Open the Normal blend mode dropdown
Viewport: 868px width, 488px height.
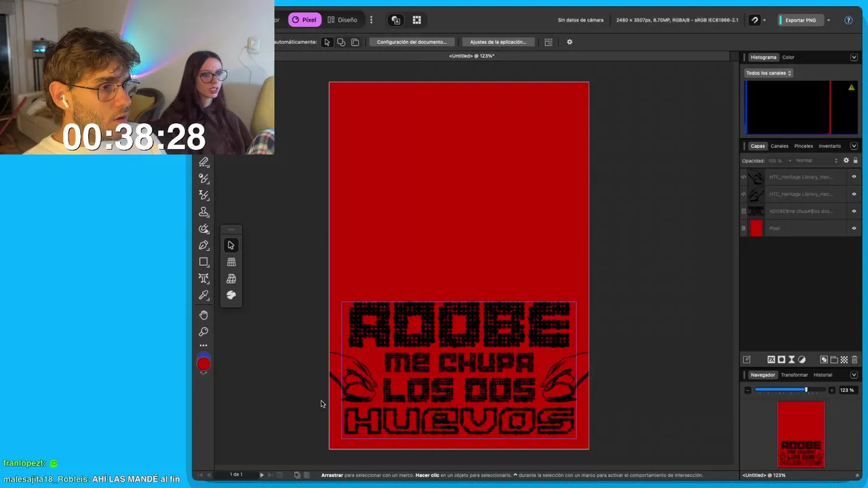816,161
